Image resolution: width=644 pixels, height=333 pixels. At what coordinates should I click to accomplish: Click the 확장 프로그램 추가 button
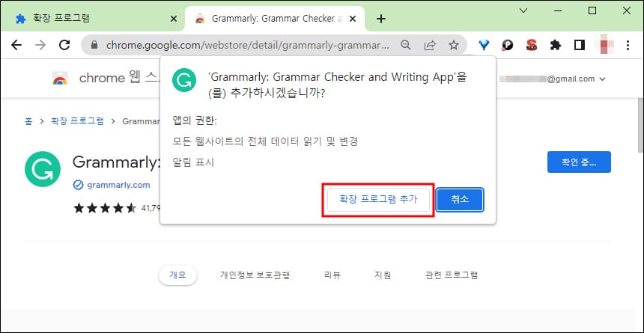[378, 200]
